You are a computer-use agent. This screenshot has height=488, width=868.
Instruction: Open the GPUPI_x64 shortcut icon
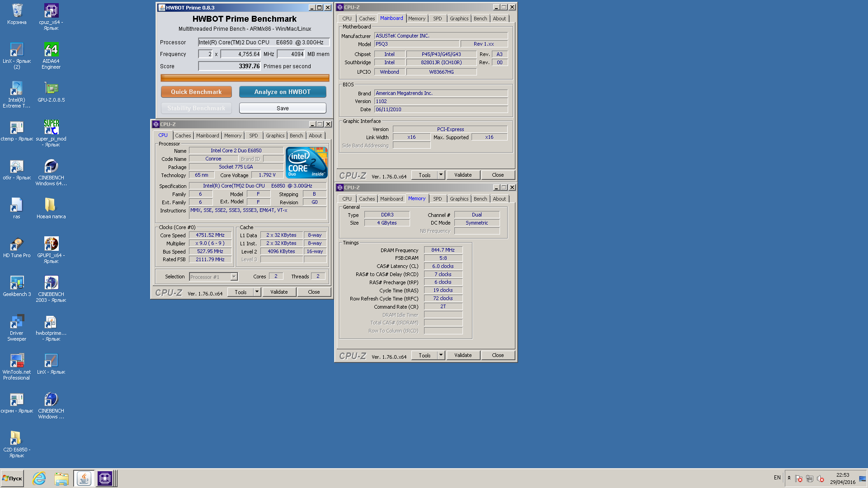tap(51, 250)
